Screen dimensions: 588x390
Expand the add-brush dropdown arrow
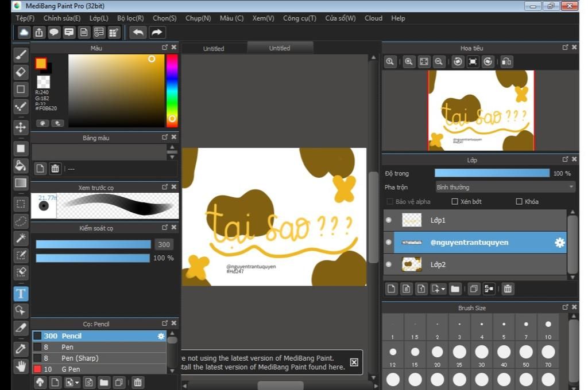coord(77,383)
